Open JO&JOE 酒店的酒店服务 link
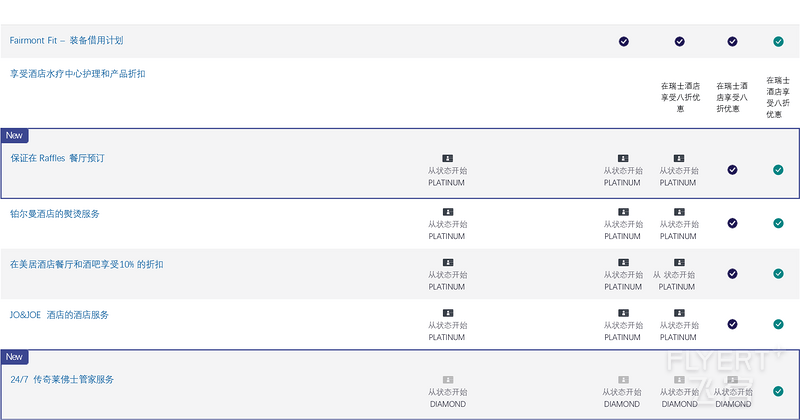 (x=59, y=315)
